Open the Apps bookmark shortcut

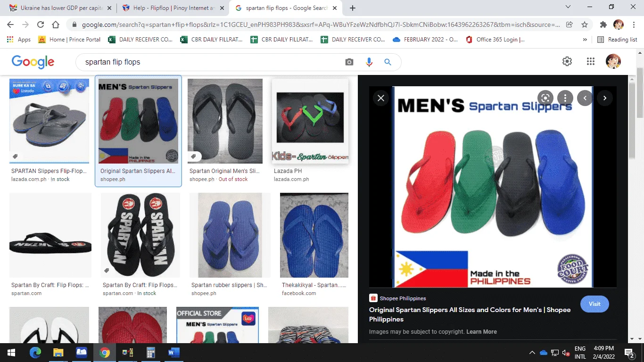pyautogui.click(x=19, y=40)
